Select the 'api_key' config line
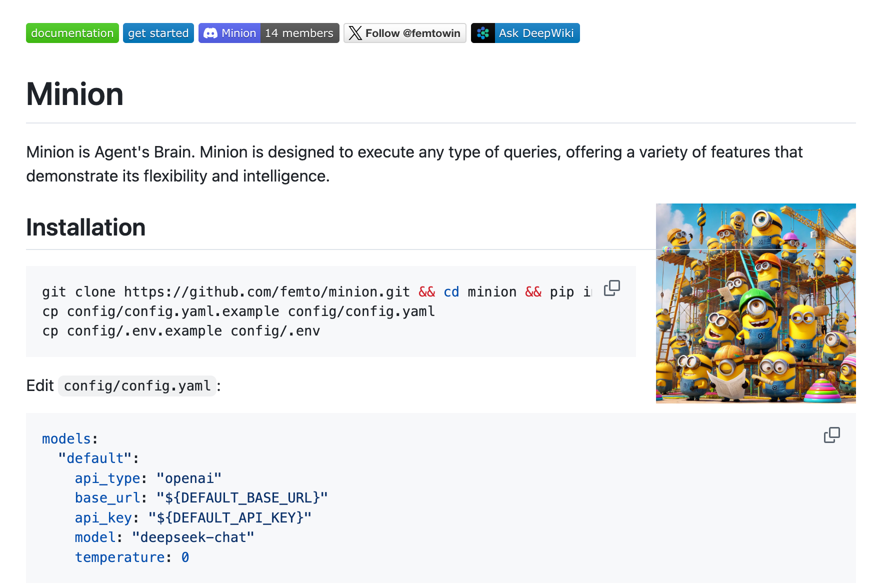The width and height of the screenshot is (875, 588). pyautogui.click(x=193, y=517)
